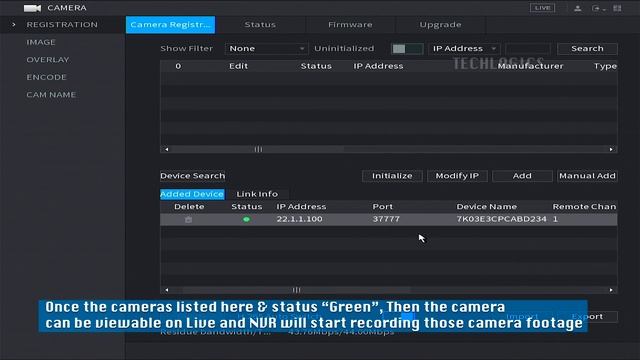The image size is (640, 360).
Task: Open the CAM NAME settings page
Action: [x=51, y=95]
